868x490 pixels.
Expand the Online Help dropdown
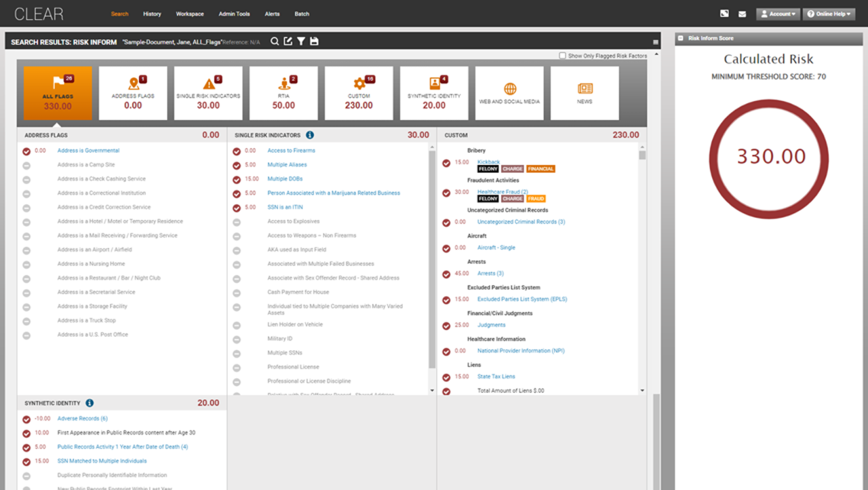click(x=829, y=14)
